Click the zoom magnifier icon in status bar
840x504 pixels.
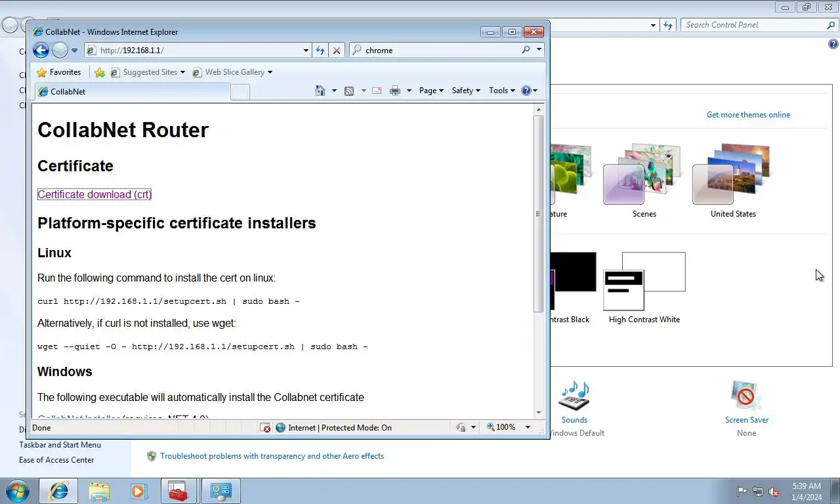[491, 427]
